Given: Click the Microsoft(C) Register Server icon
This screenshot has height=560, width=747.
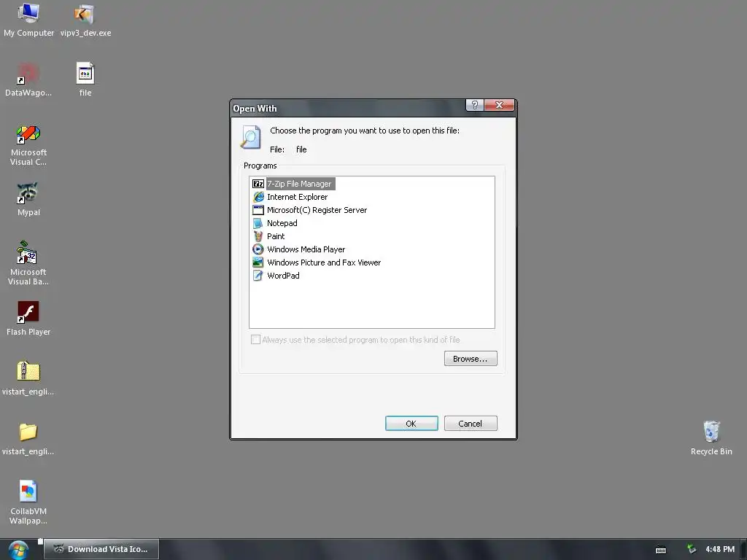Looking at the screenshot, I should (258, 210).
